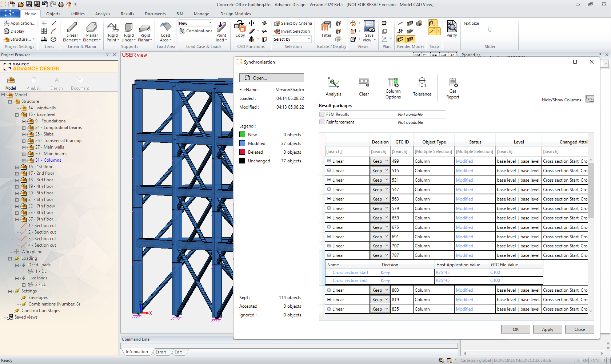Choose the Rigid Point support tool
Image resolution: width=611 pixels, height=364 pixels.
point(113,32)
